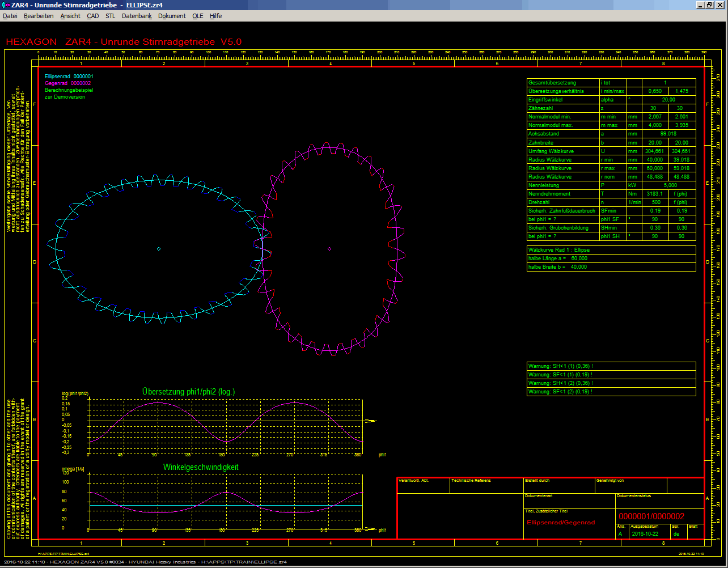The width and height of the screenshot is (728, 568).
Task: Click the 'Übersetzungsverhältnis' row label
Action: click(556, 91)
